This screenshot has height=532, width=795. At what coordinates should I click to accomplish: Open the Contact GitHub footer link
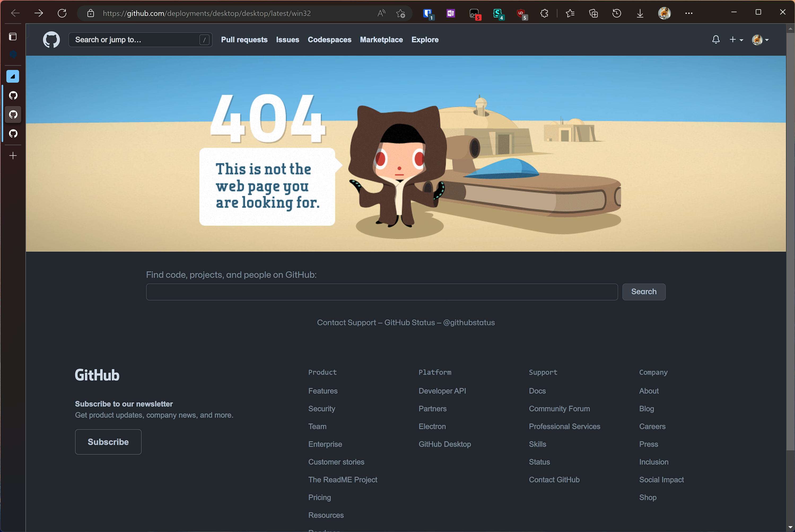(x=554, y=480)
